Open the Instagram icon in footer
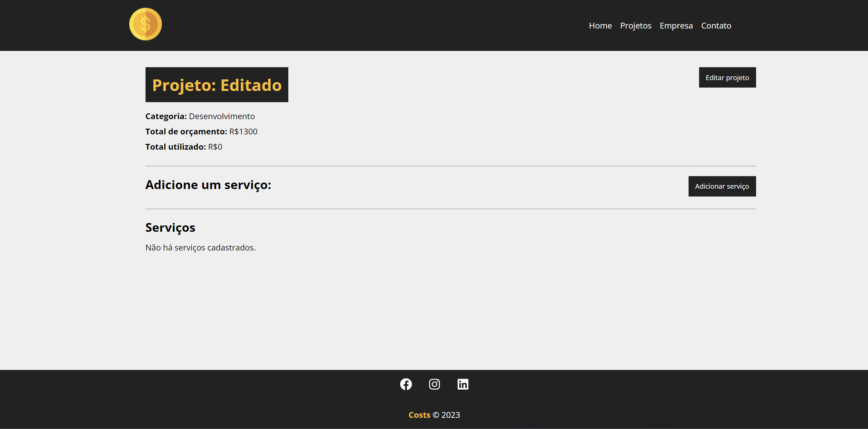Image resolution: width=868 pixels, height=429 pixels. (x=434, y=384)
